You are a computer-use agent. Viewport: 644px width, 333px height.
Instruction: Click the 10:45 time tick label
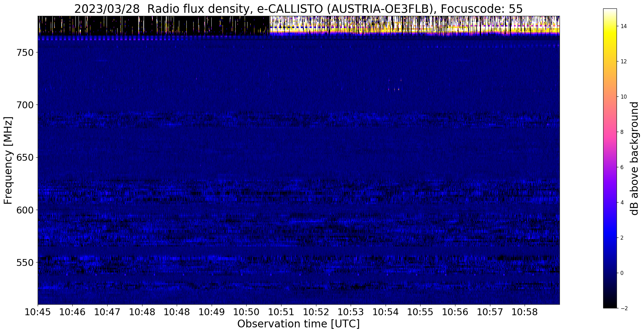point(38,312)
